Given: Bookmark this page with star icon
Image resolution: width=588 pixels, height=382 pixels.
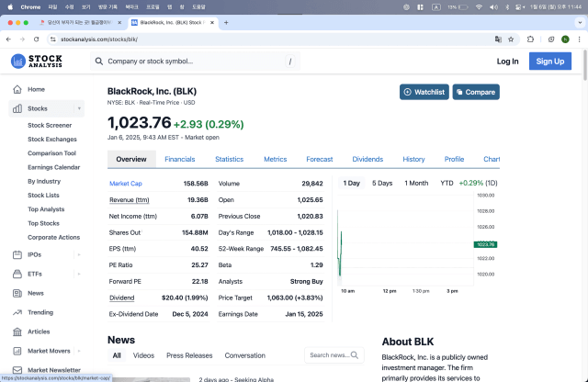Looking at the screenshot, I should (511, 39).
